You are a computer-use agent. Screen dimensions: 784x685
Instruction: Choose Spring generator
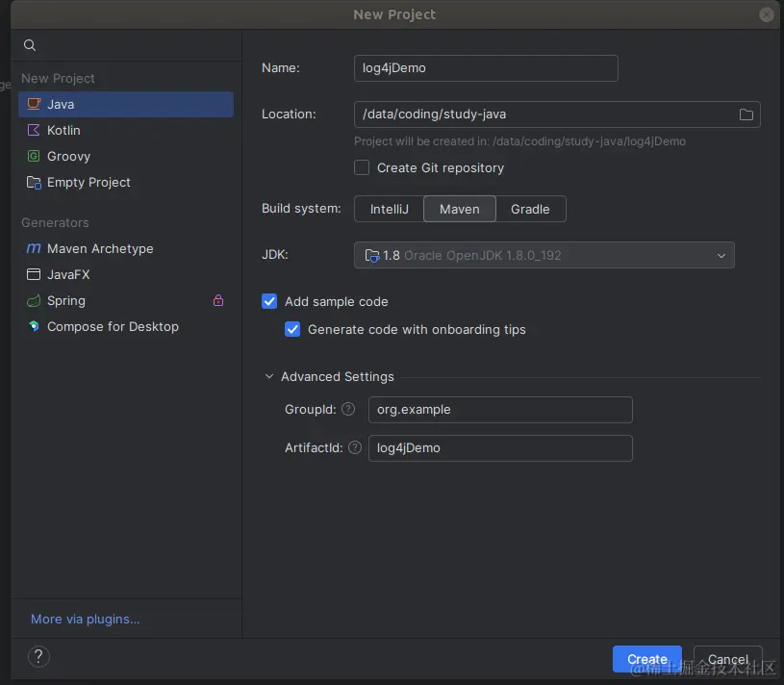(126, 300)
